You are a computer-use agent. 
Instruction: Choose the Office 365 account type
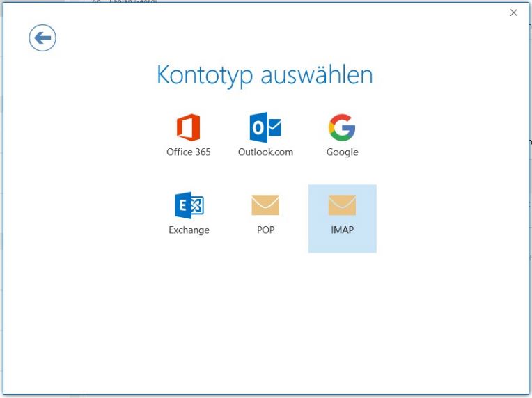[189, 136]
